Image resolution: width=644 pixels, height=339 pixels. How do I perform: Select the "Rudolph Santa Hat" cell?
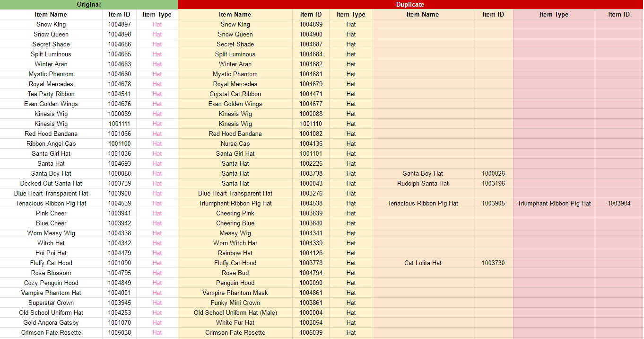[x=423, y=183]
